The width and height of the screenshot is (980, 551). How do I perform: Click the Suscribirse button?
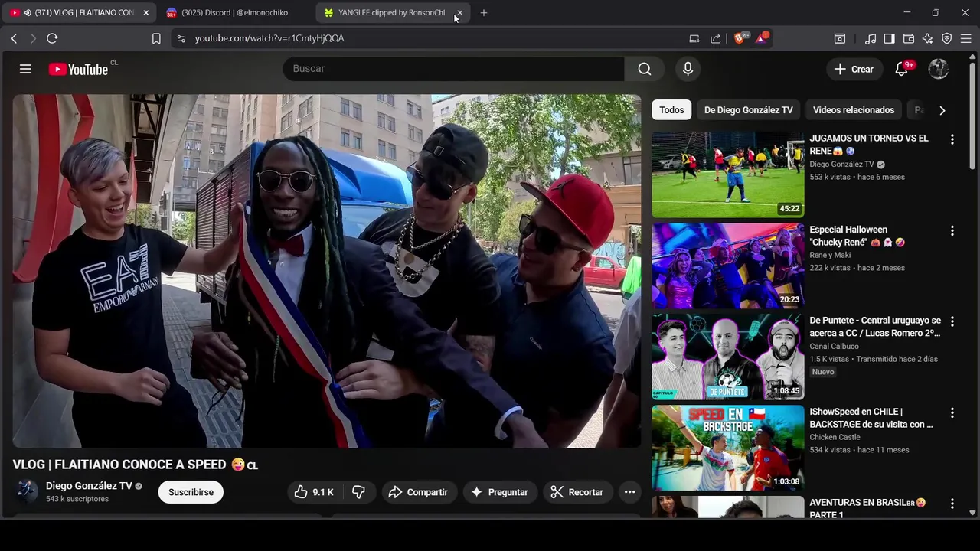tap(191, 492)
